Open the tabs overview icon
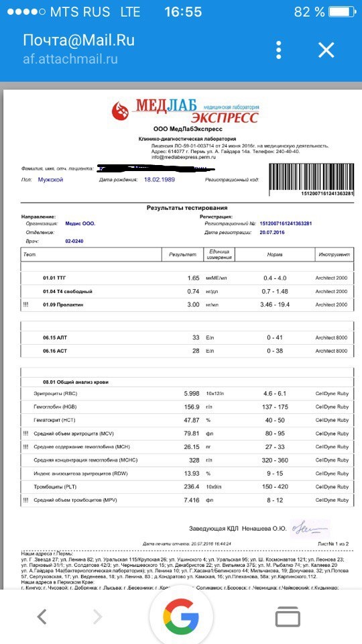 point(288,617)
